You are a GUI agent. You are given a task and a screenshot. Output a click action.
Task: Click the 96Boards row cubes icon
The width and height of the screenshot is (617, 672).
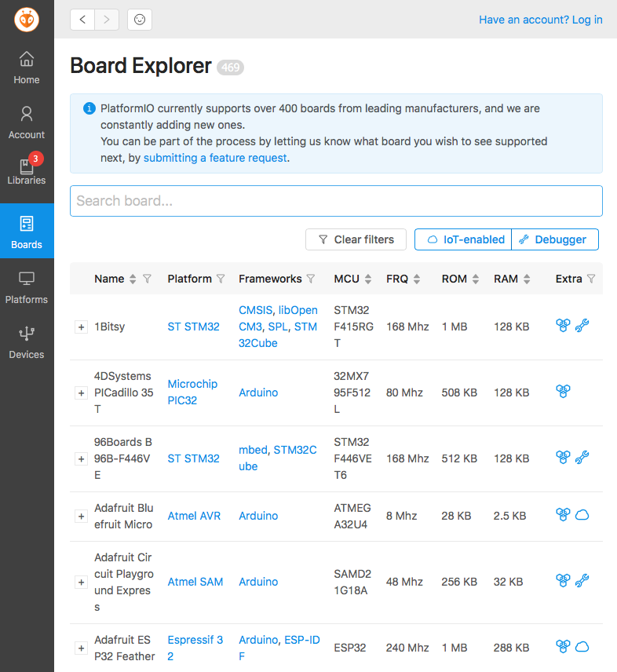coord(563,457)
